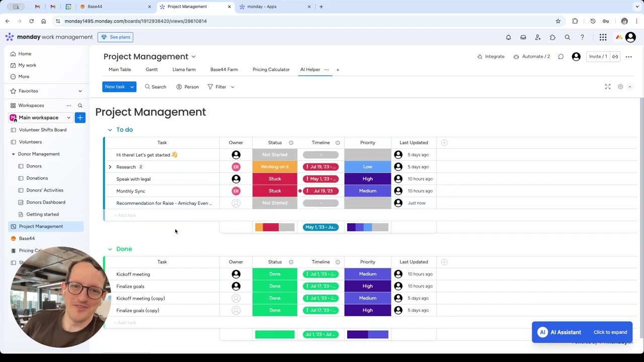Open Working on it status of Research
The height and width of the screenshot is (362, 644).
(275, 167)
